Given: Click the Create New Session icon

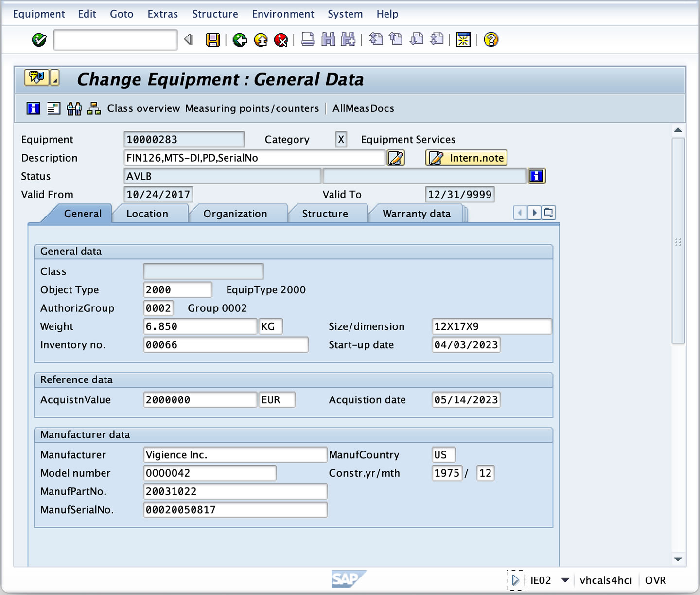Looking at the screenshot, I should tap(463, 40).
